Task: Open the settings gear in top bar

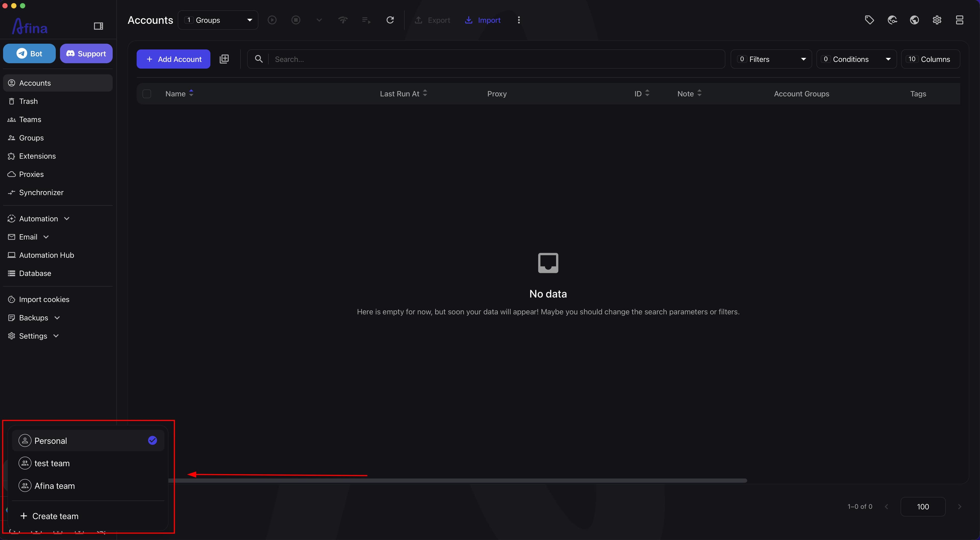Action: (x=937, y=20)
